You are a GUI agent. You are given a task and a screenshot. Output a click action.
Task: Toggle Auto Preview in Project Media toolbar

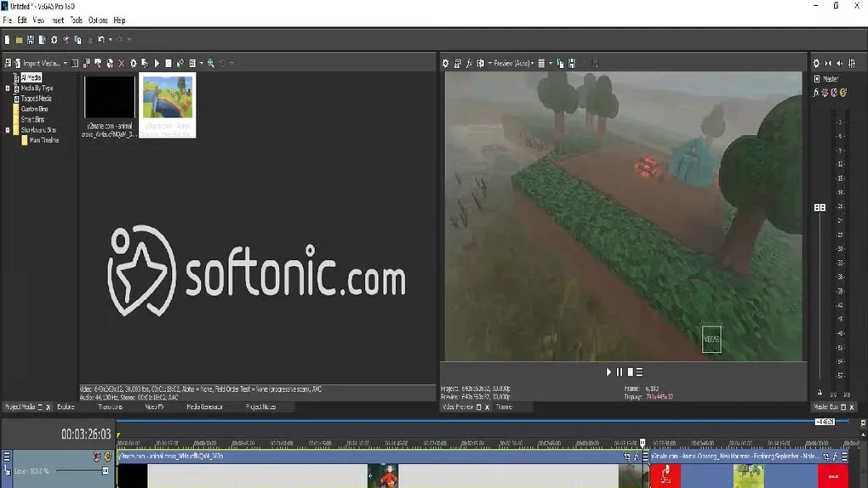click(180, 64)
